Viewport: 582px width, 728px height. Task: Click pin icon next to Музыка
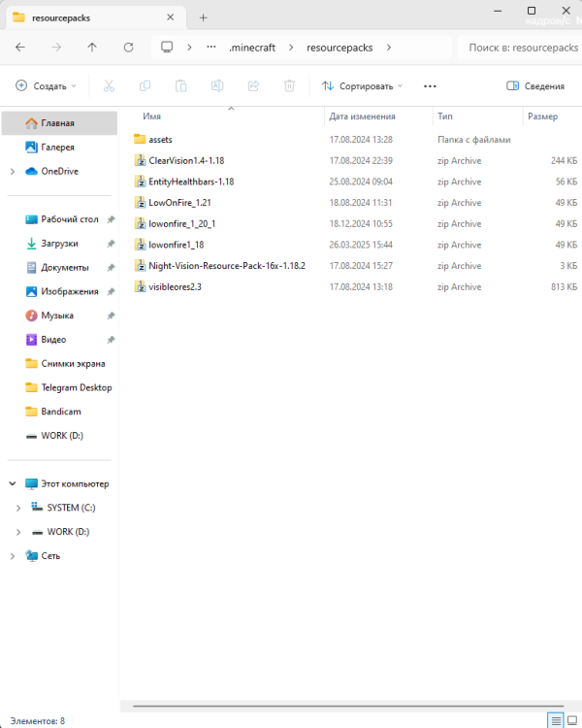111,315
